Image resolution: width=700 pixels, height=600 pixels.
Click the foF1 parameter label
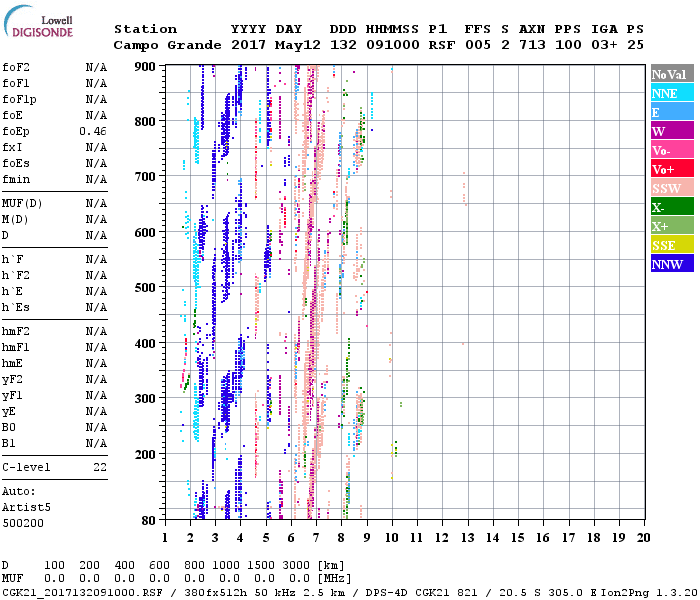[16, 83]
